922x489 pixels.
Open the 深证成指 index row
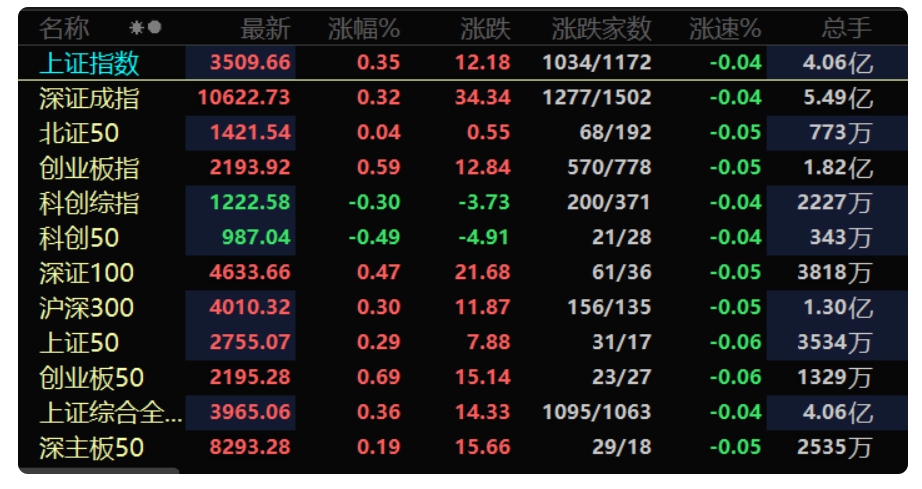[463, 98]
